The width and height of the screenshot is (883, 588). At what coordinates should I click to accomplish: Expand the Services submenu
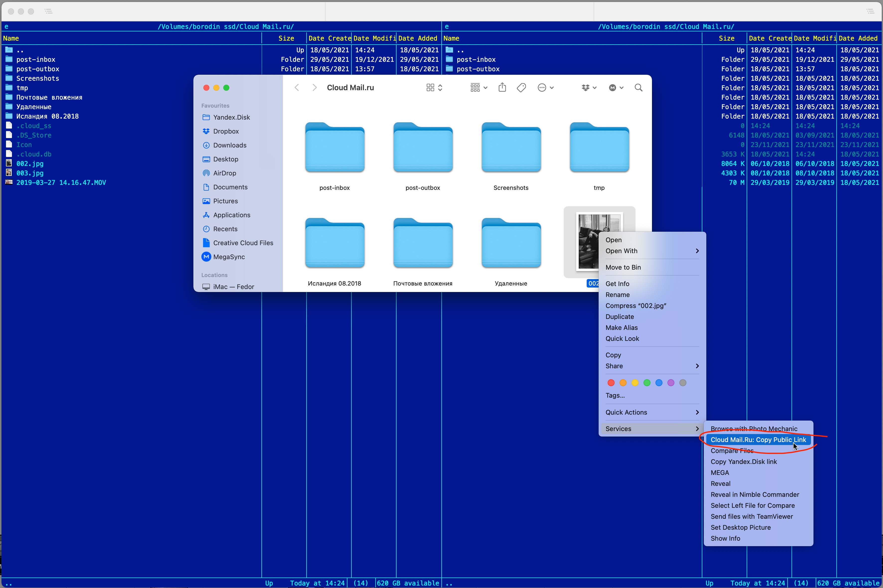652,429
